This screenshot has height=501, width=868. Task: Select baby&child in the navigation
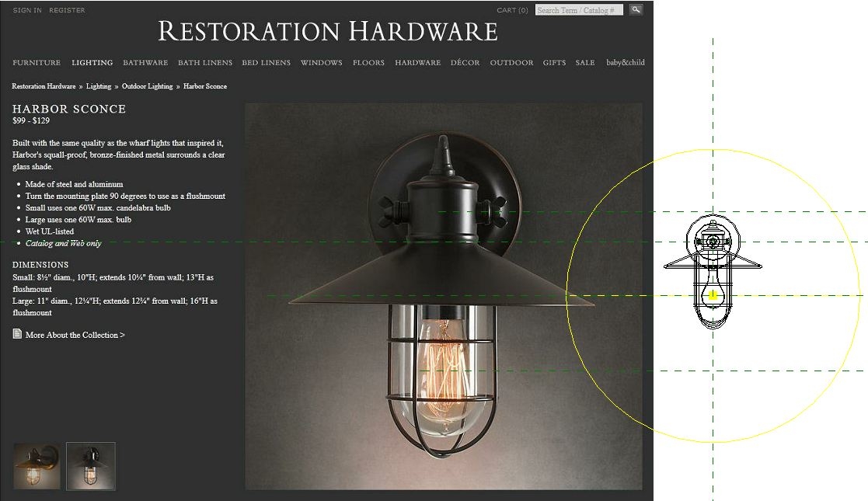pyautogui.click(x=626, y=62)
